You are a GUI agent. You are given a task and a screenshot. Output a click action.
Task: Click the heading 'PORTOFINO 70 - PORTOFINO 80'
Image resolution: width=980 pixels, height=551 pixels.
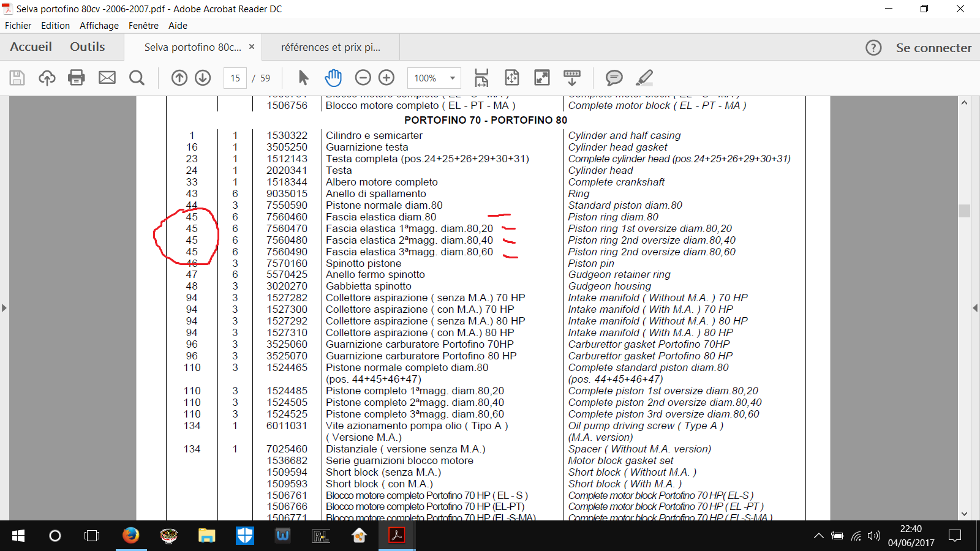486,120
